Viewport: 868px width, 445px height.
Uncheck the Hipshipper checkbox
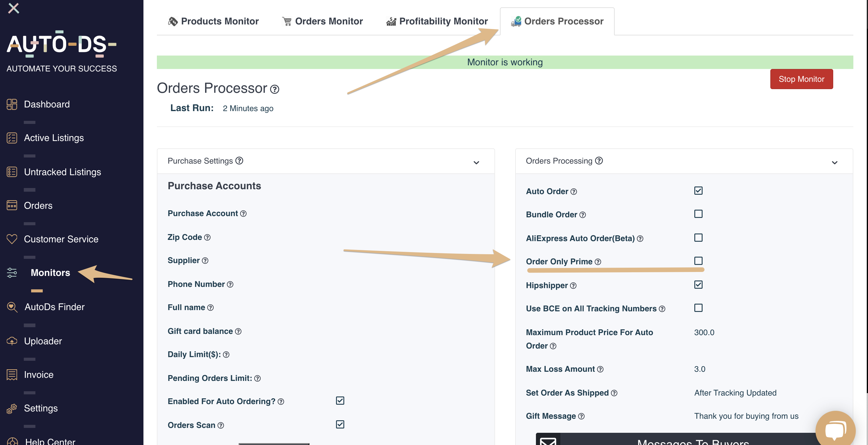coord(698,285)
